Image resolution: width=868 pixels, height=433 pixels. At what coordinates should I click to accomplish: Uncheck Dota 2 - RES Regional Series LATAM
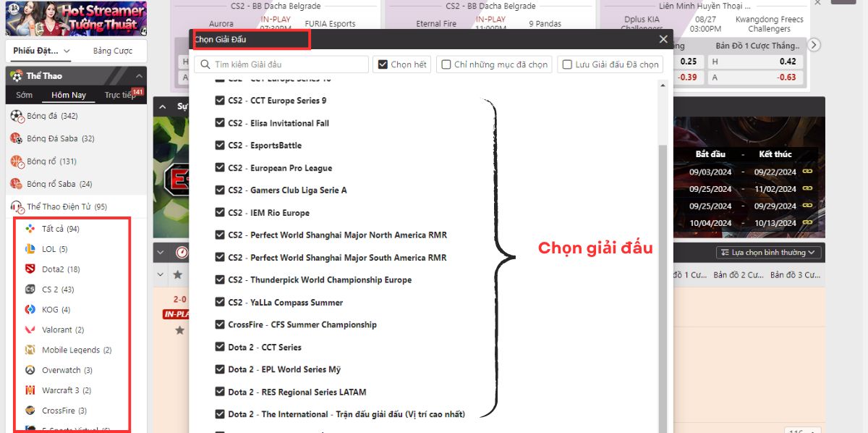tap(220, 392)
